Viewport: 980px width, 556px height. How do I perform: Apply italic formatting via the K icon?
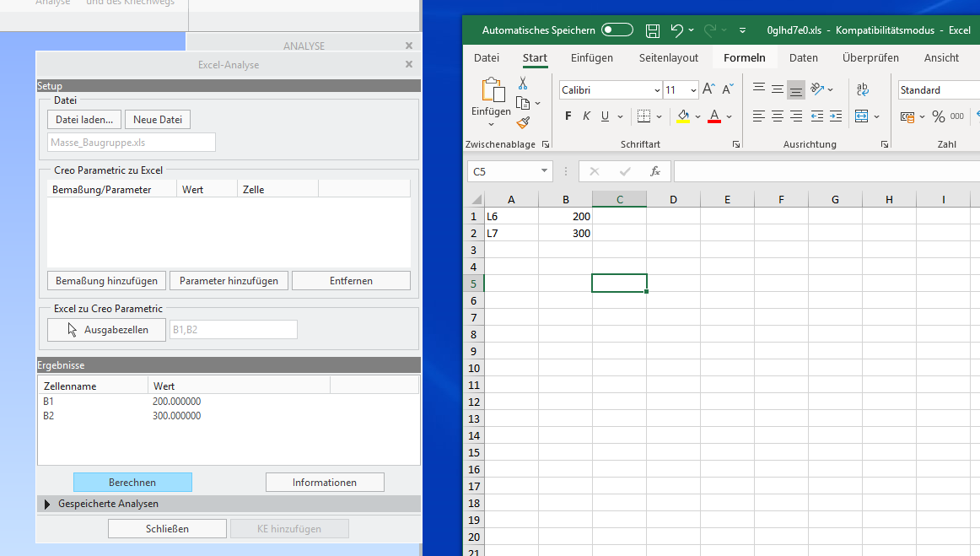(x=586, y=116)
